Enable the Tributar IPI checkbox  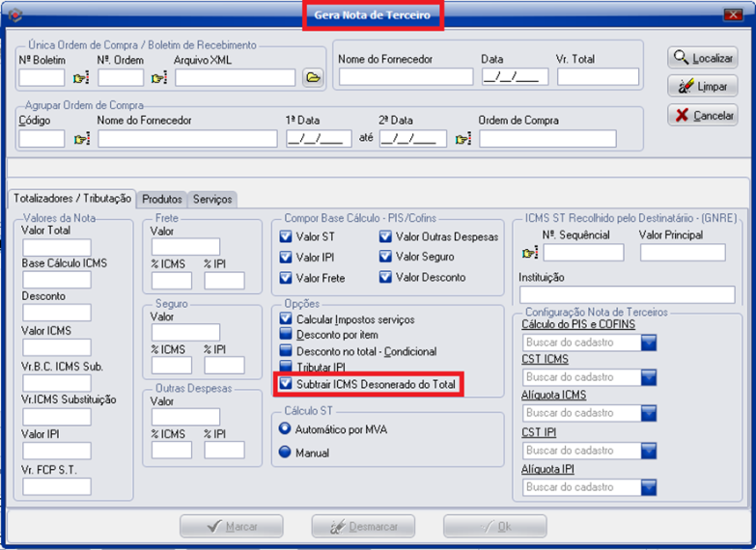[286, 368]
